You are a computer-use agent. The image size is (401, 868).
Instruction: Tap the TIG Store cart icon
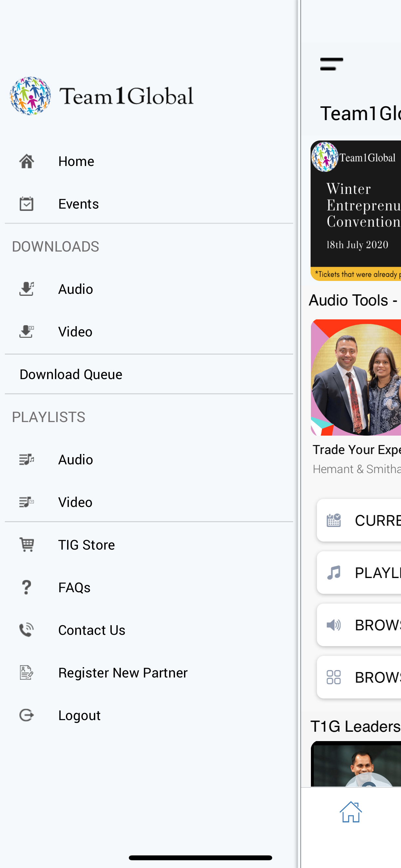click(x=26, y=544)
